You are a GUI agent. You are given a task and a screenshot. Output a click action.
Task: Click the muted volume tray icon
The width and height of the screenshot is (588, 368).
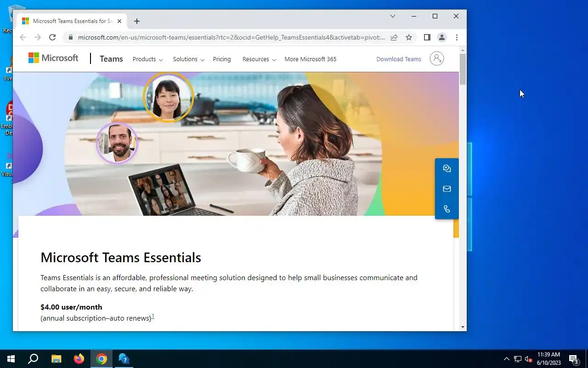[x=528, y=359]
